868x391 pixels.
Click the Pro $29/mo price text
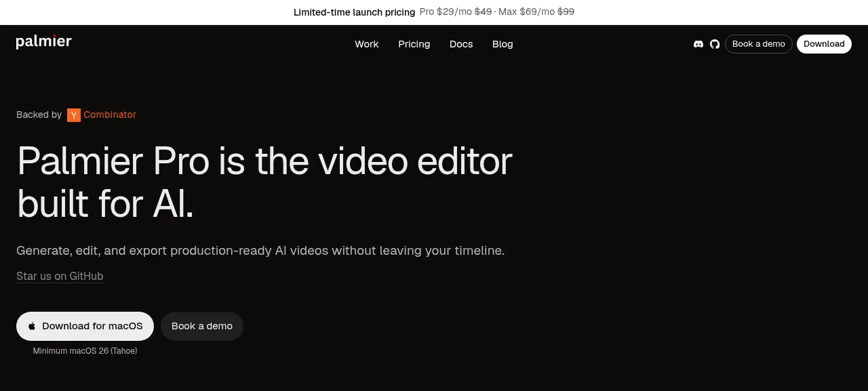[x=446, y=12]
